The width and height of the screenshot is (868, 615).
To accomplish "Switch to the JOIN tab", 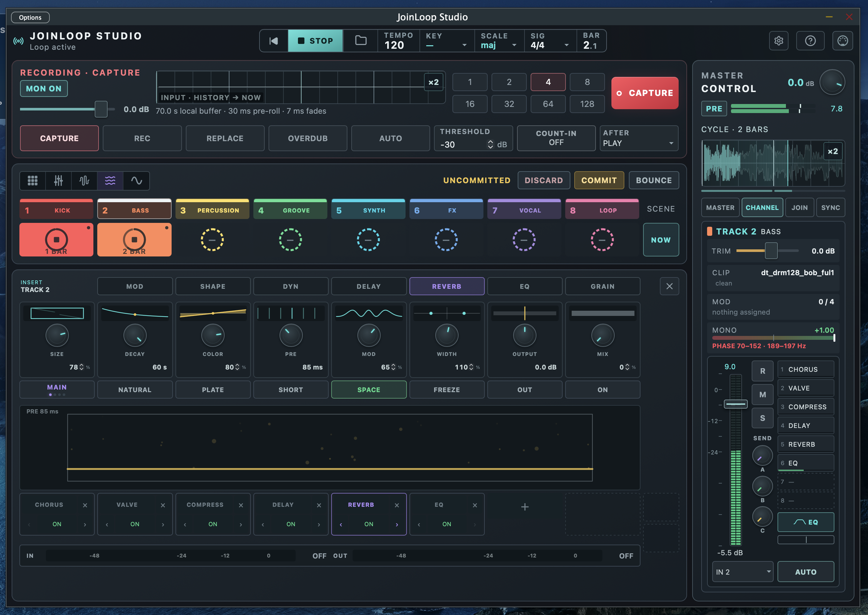I will click(799, 207).
